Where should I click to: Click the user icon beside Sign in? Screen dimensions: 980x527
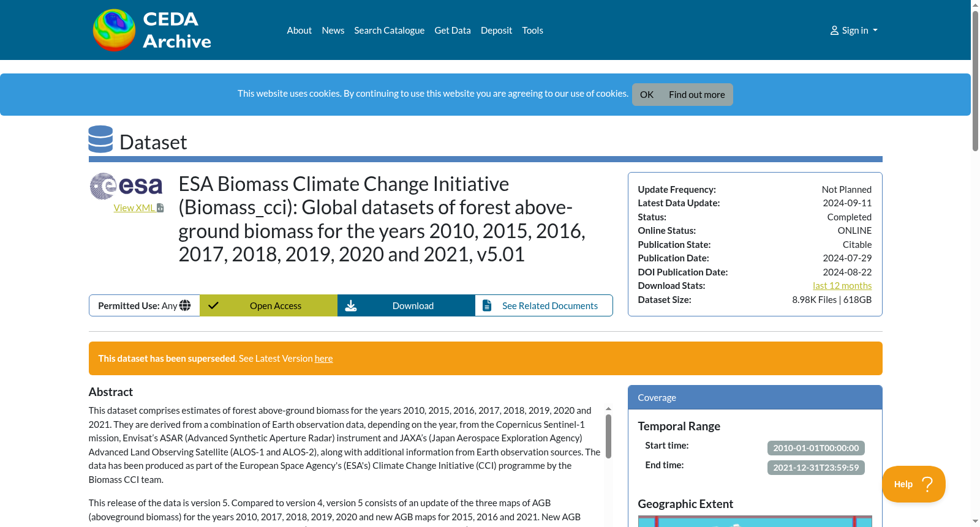coord(834,31)
